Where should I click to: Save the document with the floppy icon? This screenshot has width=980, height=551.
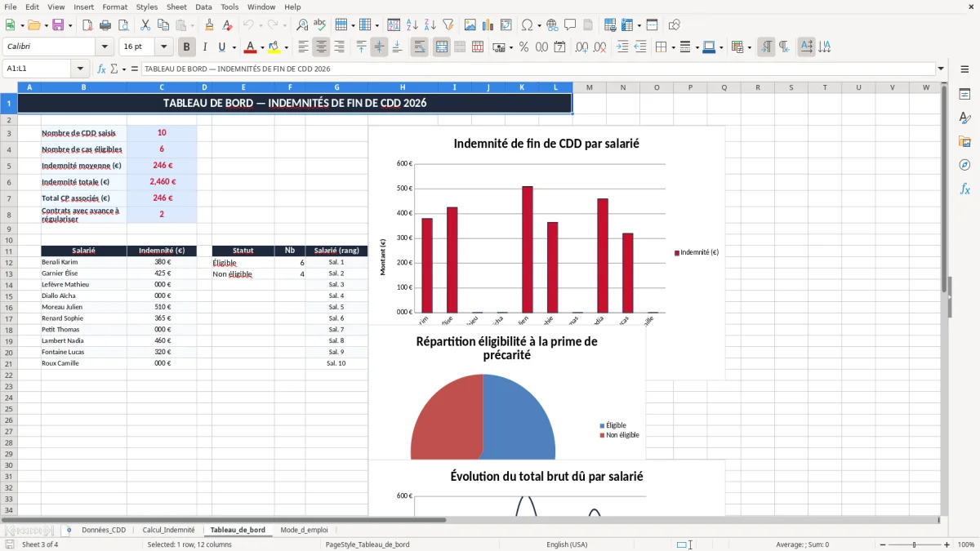[x=58, y=25]
